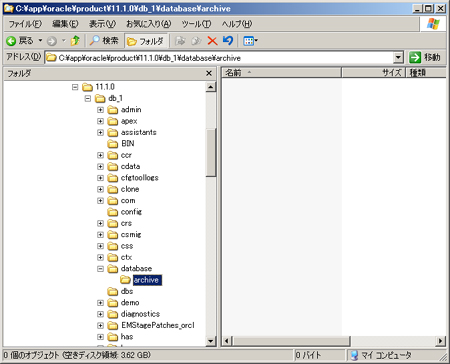Select the 11.1.0 folder label

coord(105,87)
